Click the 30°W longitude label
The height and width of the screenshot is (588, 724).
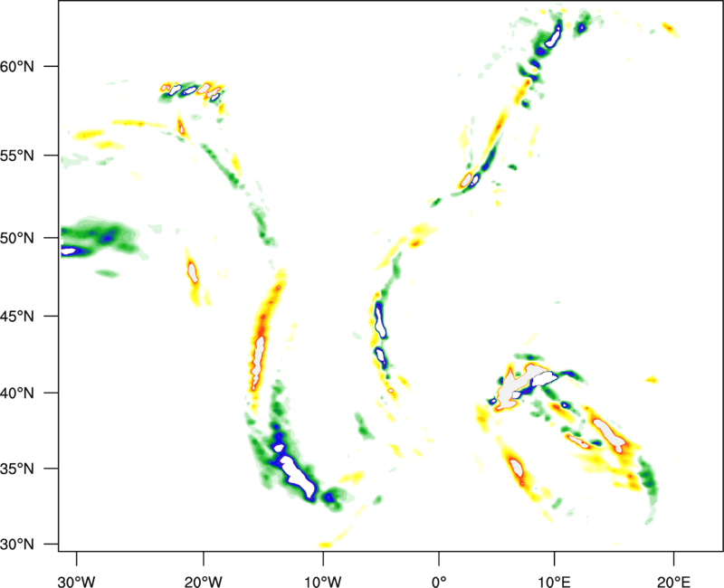tap(77, 582)
